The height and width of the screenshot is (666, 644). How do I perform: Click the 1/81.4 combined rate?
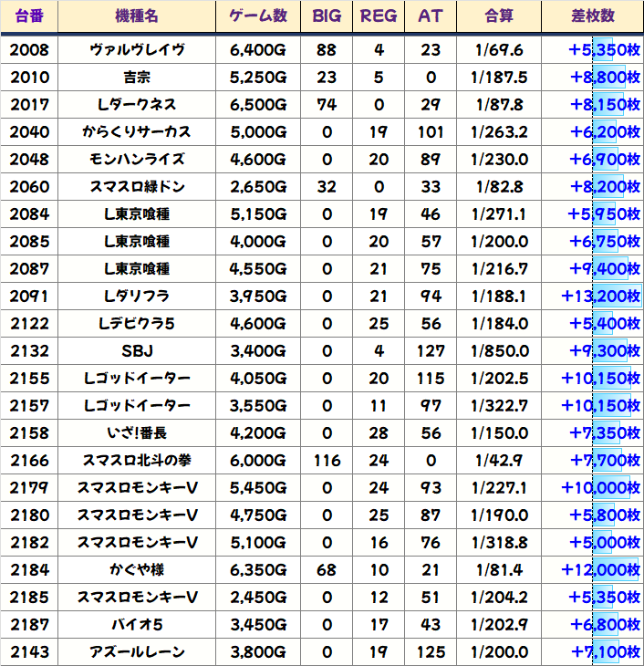(x=499, y=570)
